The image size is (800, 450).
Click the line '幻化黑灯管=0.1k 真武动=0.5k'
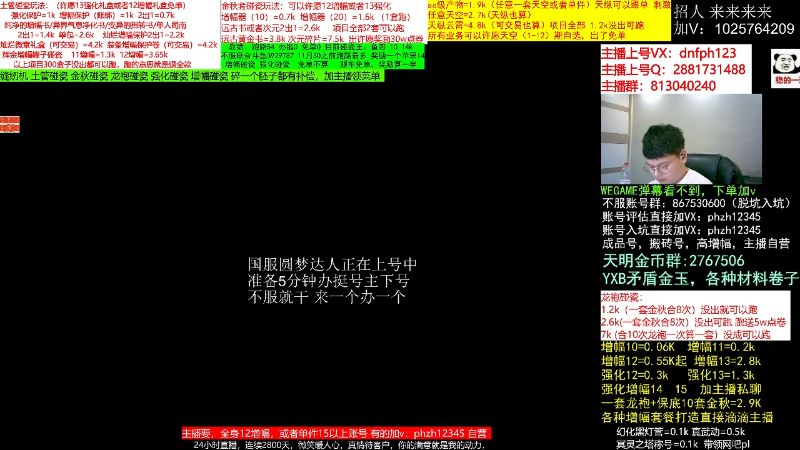680,432
